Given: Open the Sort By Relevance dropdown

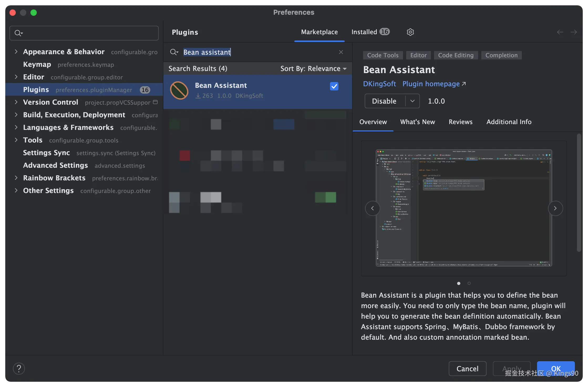Looking at the screenshot, I should 313,69.
